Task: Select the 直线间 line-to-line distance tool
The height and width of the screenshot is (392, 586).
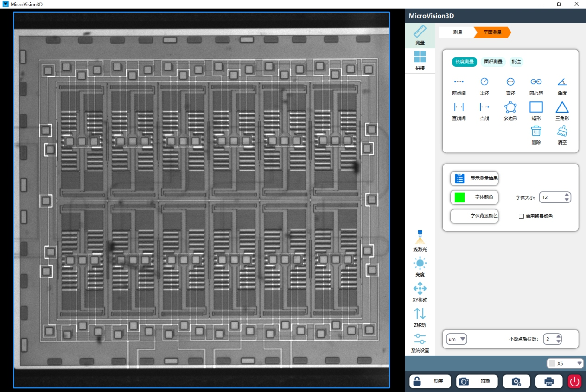Action: (459, 112)
